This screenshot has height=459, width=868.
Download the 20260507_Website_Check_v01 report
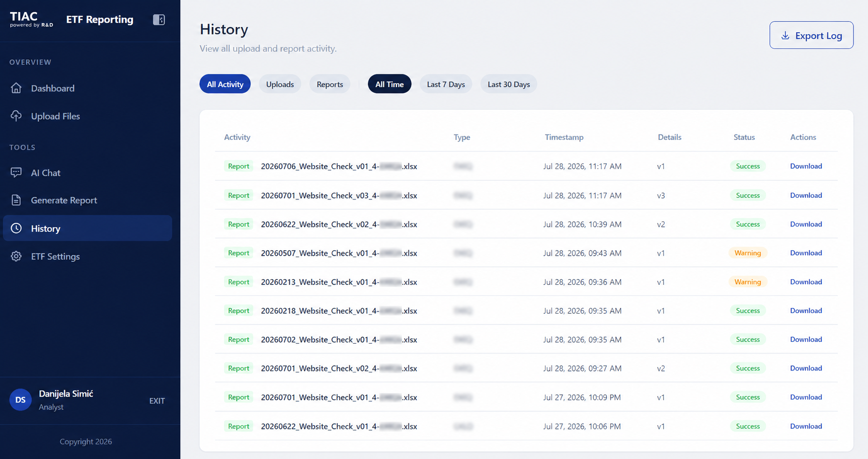pyautogui.click(x=806, y=253)
